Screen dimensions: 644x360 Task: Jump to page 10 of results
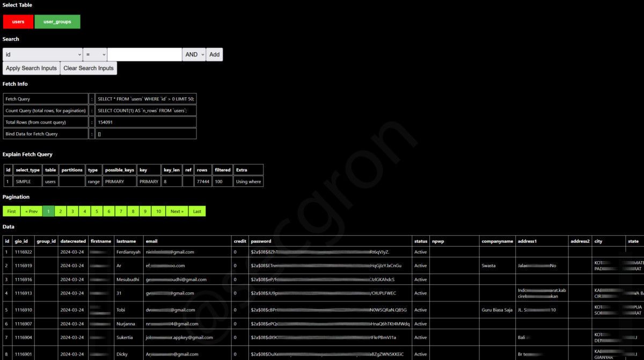point(158,211)
